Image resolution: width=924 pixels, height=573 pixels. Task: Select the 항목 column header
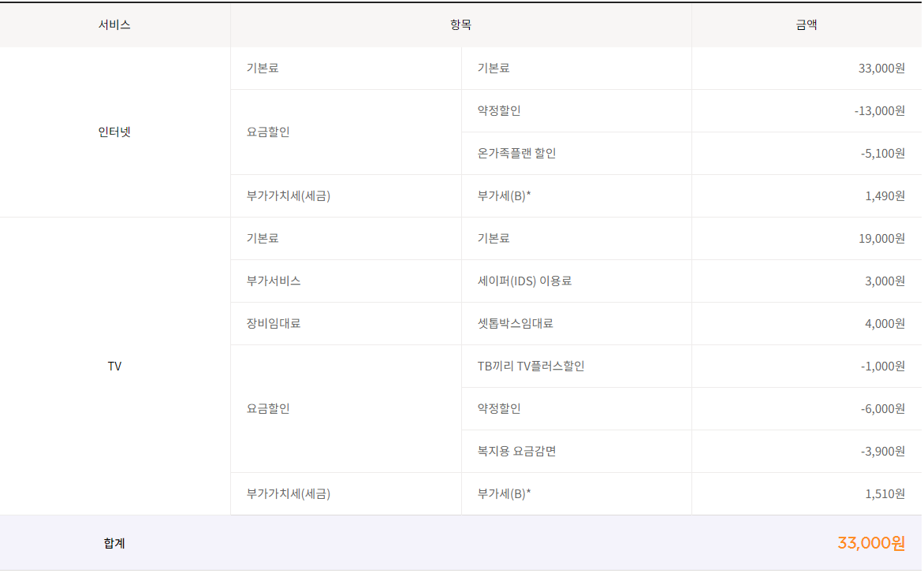(x=460, y=25)
